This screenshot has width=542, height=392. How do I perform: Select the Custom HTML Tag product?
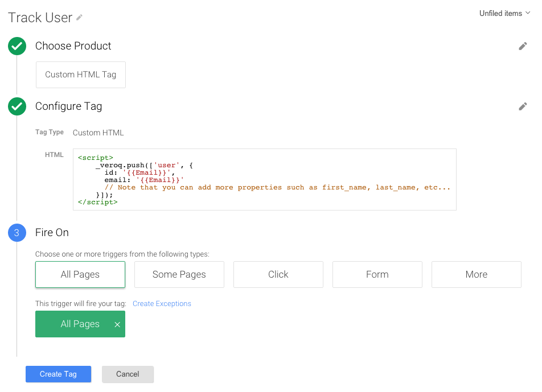click(x=80, y=75)
